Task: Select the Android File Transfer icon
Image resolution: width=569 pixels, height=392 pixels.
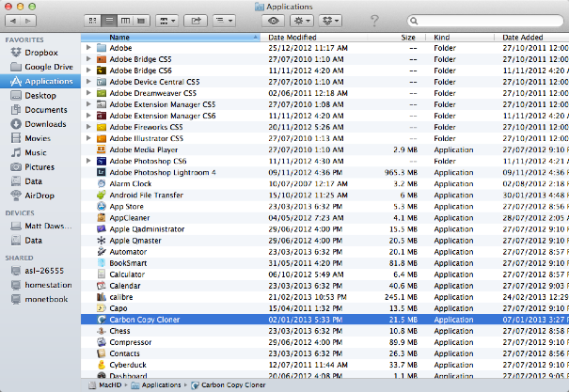Action: [102, 195]
